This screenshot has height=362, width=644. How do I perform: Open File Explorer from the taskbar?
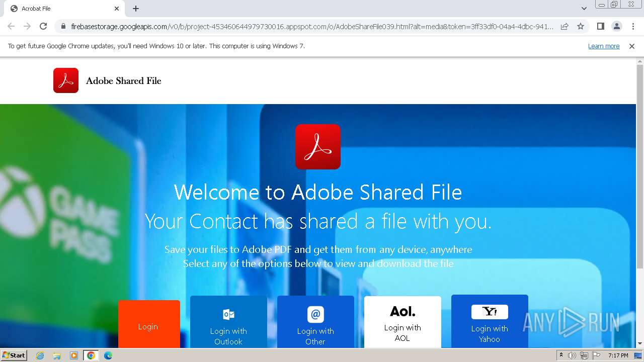pyautogui.click(x=57, y=355)
